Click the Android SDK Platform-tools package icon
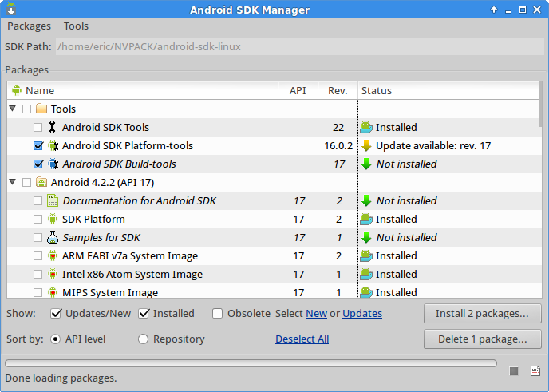 click(53, 145)
